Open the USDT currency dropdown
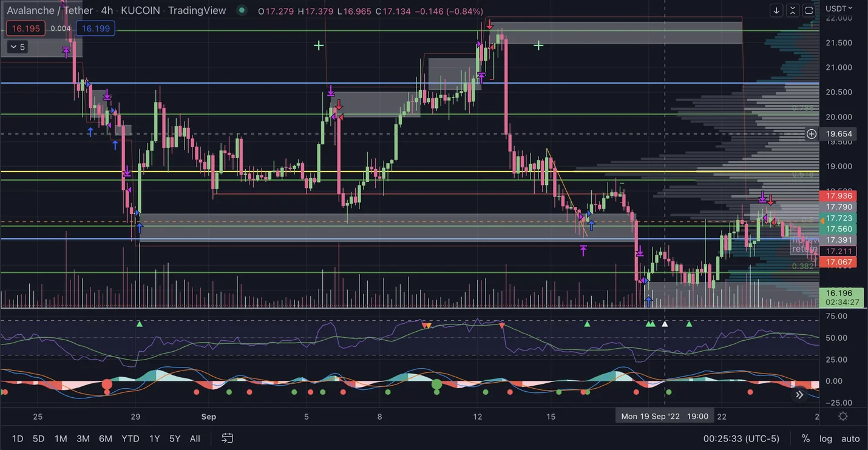868x450 pixels. pyautogui.click(x=839, y=8)
